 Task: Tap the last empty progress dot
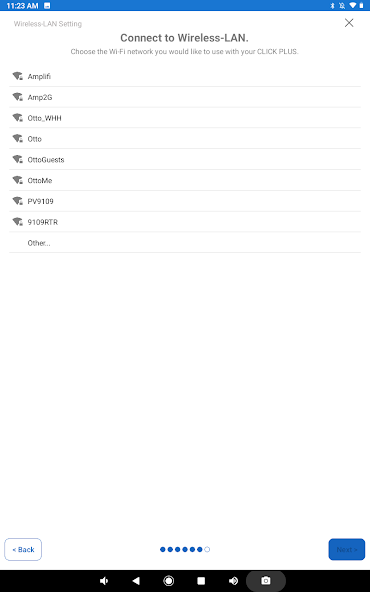point(207,549)
